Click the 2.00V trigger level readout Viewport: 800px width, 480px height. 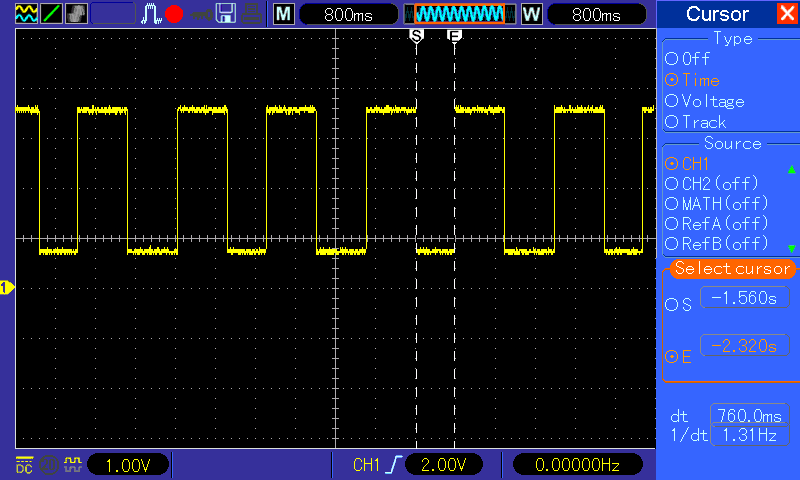[x=443, y=465]
